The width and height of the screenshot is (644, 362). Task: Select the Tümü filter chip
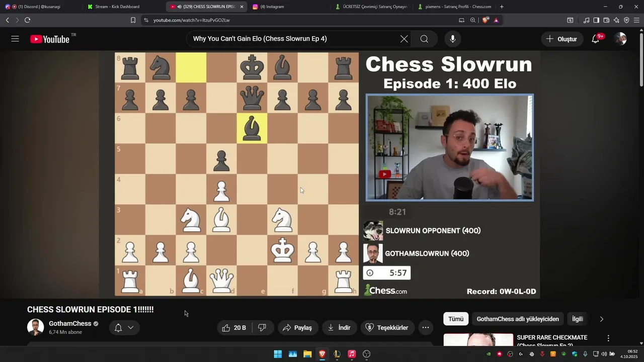(x=456, y=319)
